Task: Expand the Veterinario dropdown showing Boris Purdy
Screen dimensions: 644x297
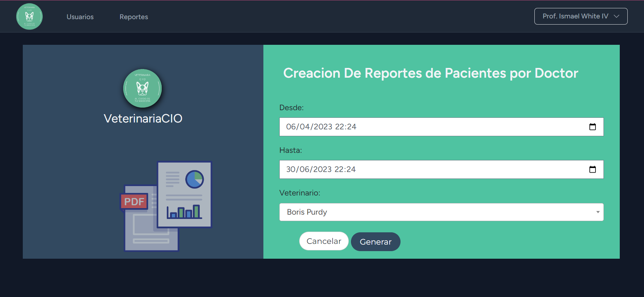Action: coord(434,212)
